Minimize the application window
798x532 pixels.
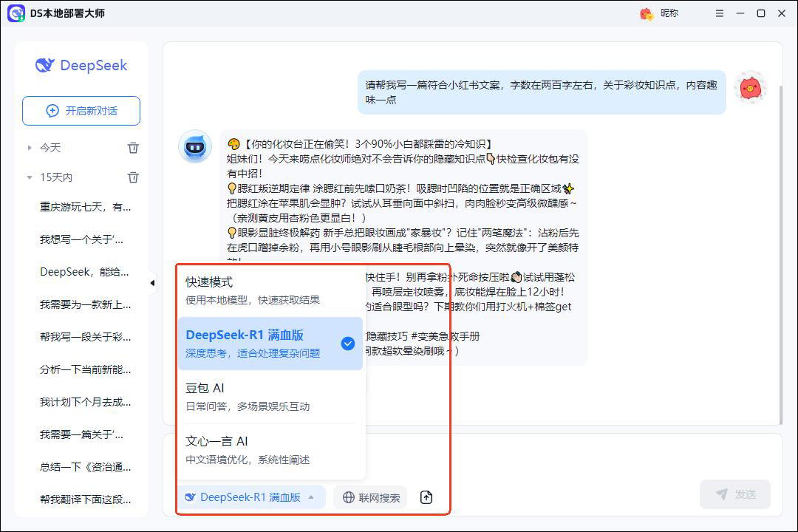click(x=740, y=14)
